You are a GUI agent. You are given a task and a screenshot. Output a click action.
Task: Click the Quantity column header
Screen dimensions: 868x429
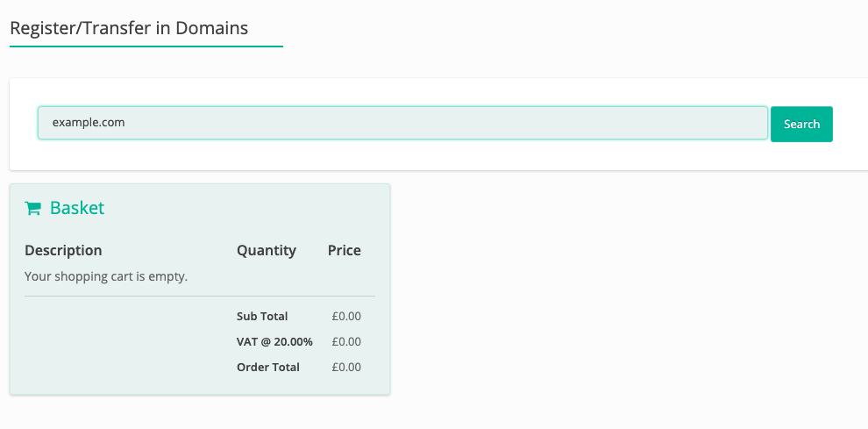[x=267, y=250]
